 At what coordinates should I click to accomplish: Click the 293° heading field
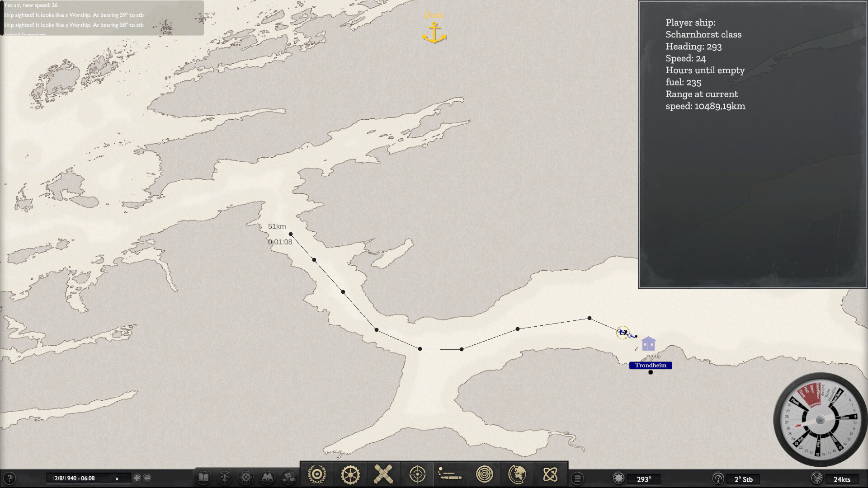pos(643,479)
